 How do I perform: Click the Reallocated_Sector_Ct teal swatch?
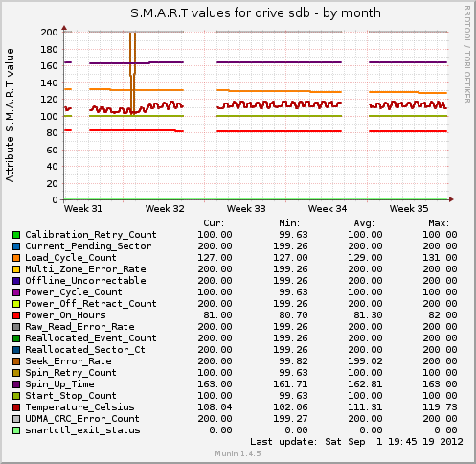point(16,350)
